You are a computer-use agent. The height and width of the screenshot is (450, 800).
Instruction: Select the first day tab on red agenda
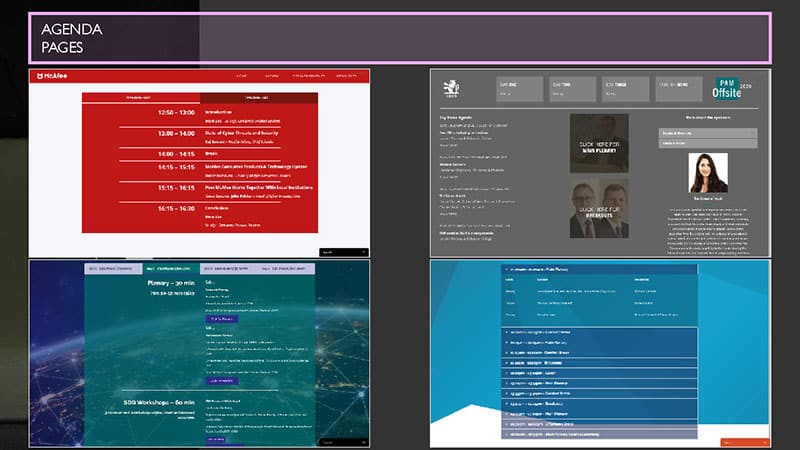click(141, 98)
